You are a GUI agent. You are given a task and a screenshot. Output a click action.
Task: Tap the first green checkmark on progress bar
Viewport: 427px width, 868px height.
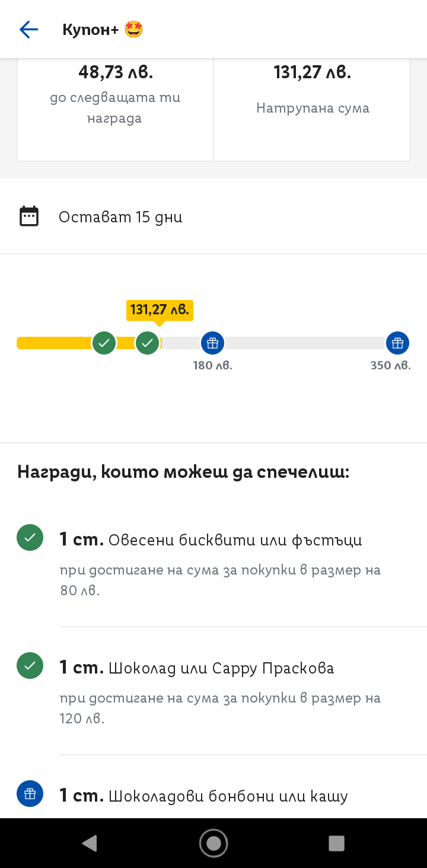click(x=104, y=343)
